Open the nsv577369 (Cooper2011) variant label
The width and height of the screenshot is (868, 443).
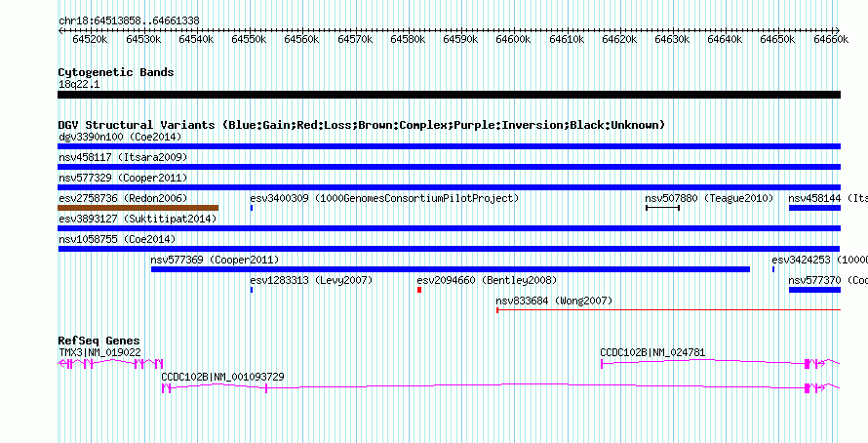215,260
